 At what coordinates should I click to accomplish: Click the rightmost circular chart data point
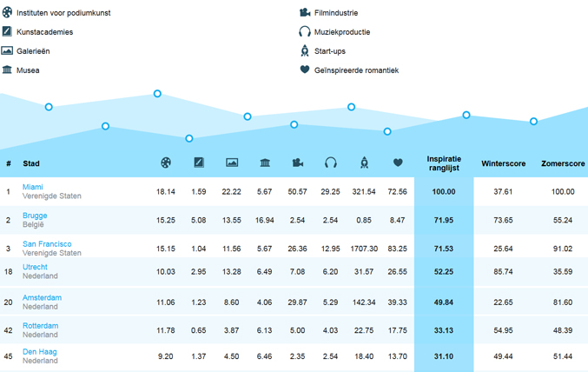click(x=533, y=122)
